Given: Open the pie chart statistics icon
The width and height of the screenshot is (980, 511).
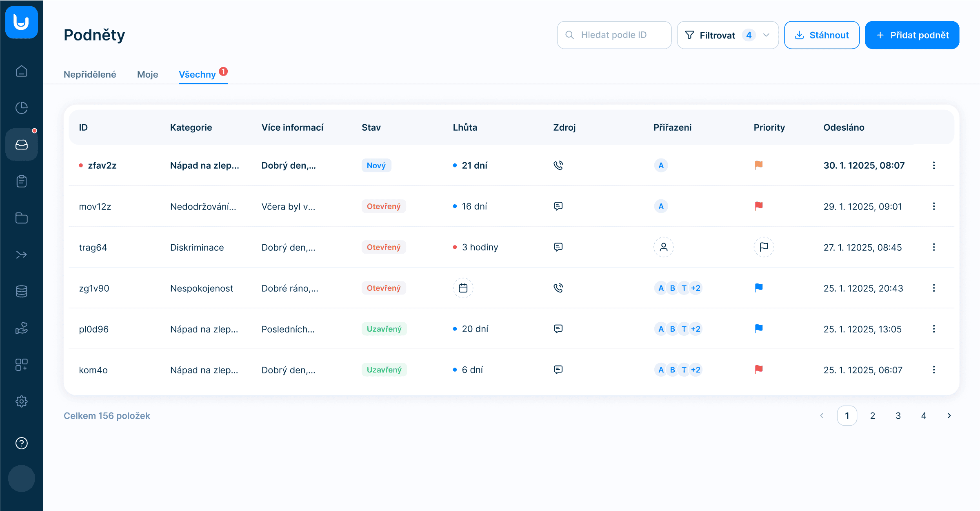Looking at the screenshot, I should click(21, 108).
